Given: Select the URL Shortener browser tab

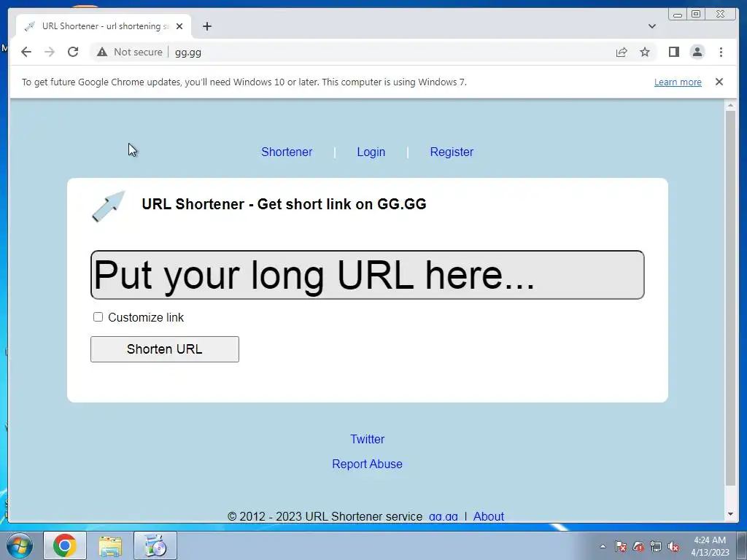Looking at the screenshot, I should pos(104,26).
